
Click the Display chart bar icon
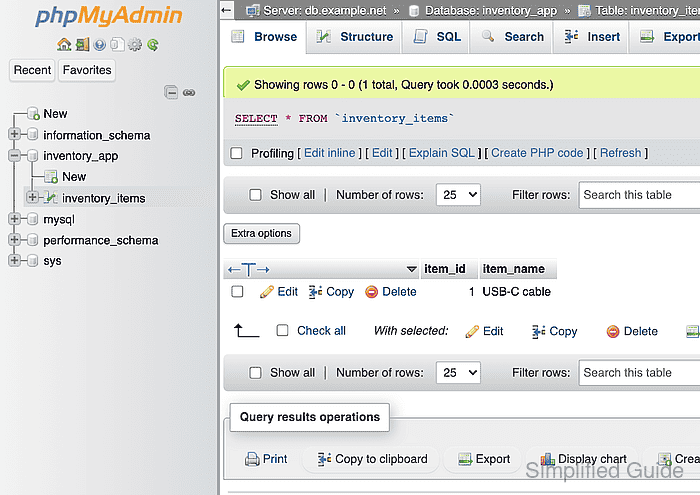[x=547, y=459]
